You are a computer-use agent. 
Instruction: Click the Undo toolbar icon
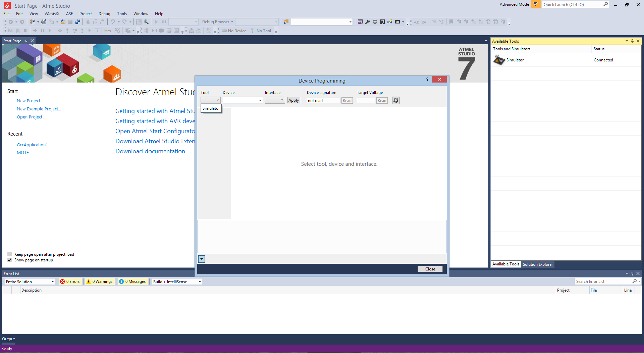click(x=113, y=22)
